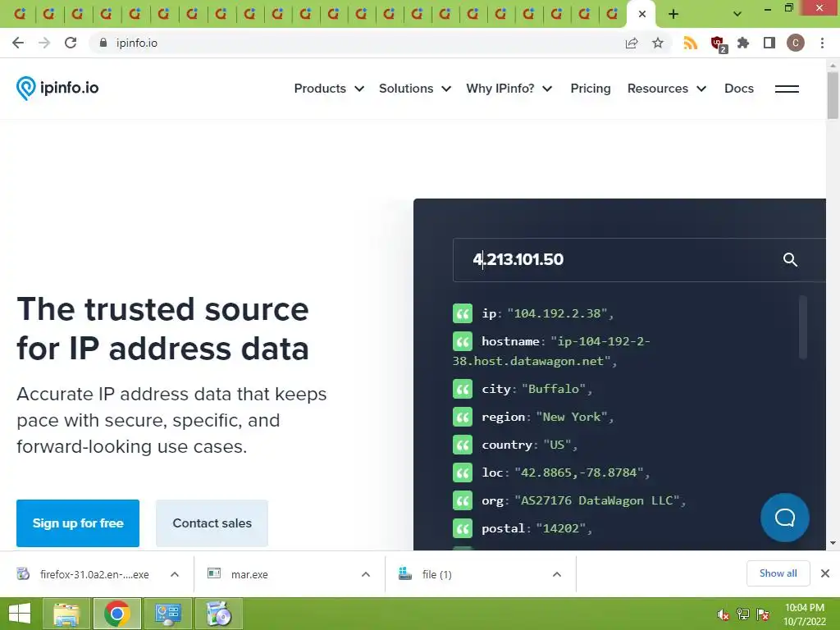Click org value "AS27176 DataWagon LLC"
The width and height of the screenshot is (840, 630).
[597, 500]
